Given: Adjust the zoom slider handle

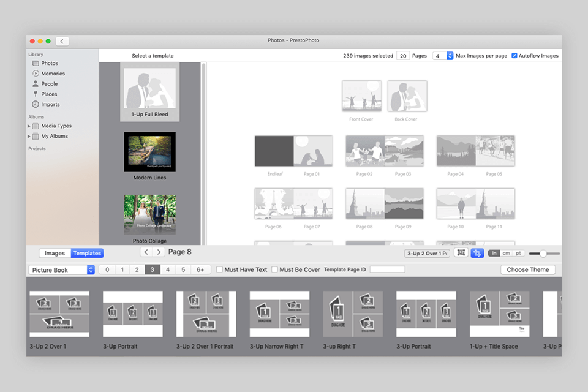Looking at the screenshot, I should coord(543,254).
